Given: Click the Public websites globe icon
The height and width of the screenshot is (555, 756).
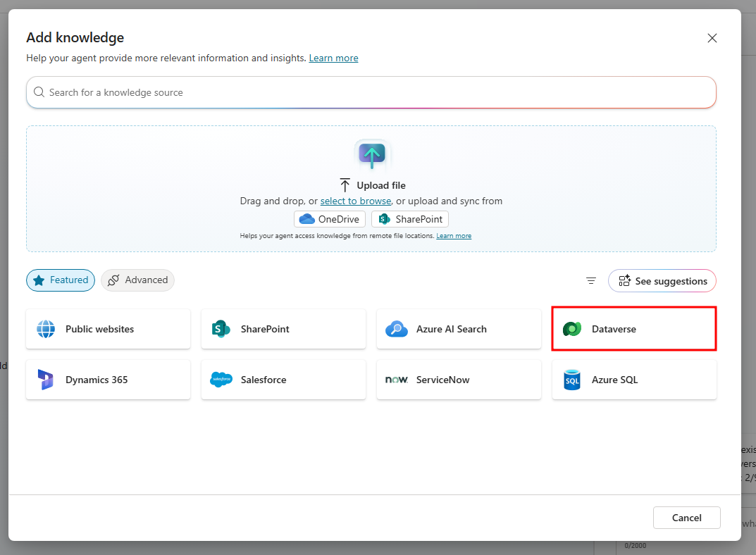Looking at the screenshot, I should (46, 329).
